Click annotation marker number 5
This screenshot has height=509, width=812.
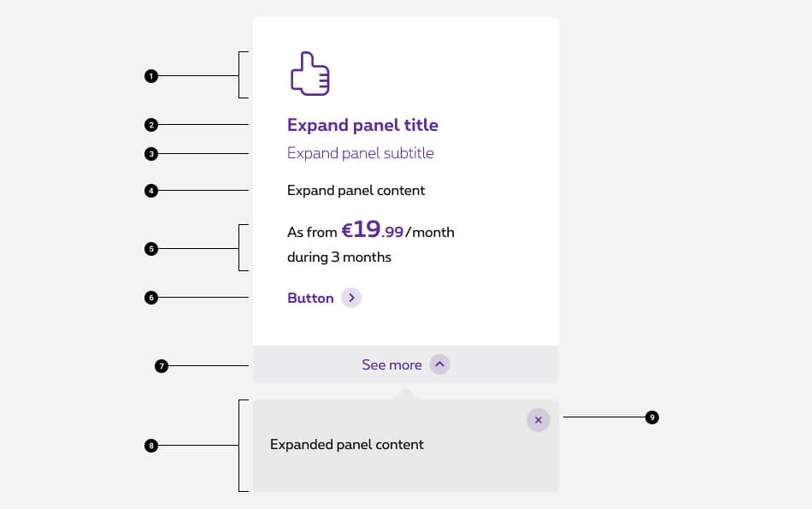click(x=151, y=249)
